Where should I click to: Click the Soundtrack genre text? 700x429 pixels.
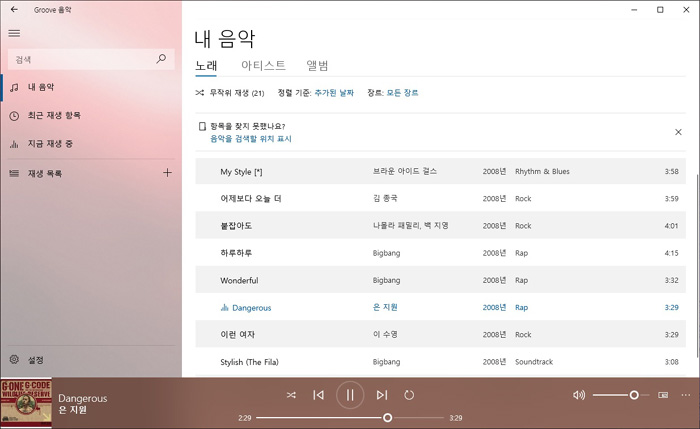tap(534, 362)
